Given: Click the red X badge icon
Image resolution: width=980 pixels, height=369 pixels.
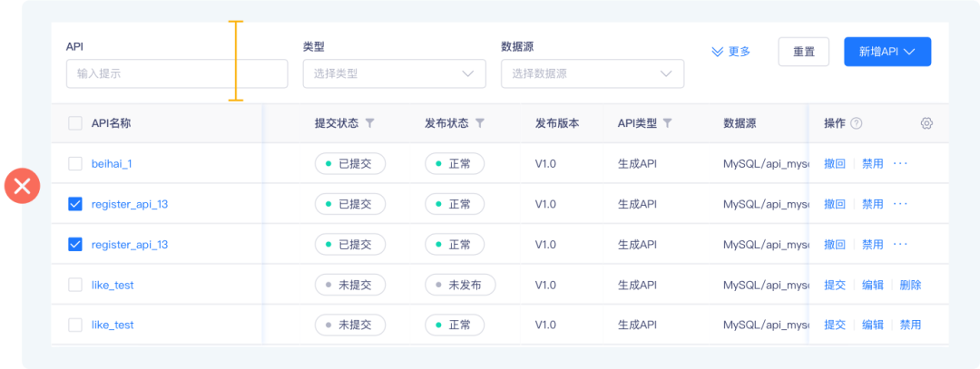Looking at the screenshot, I should pos(23,186).
